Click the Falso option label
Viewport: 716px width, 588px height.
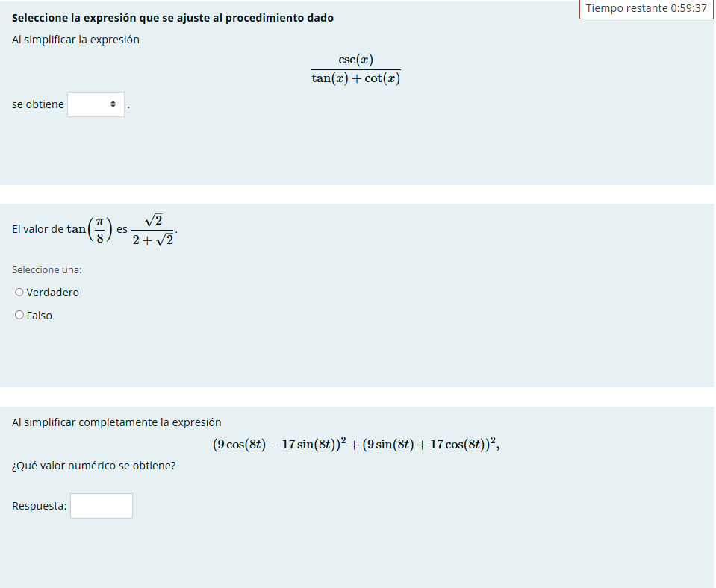(40, 316)
